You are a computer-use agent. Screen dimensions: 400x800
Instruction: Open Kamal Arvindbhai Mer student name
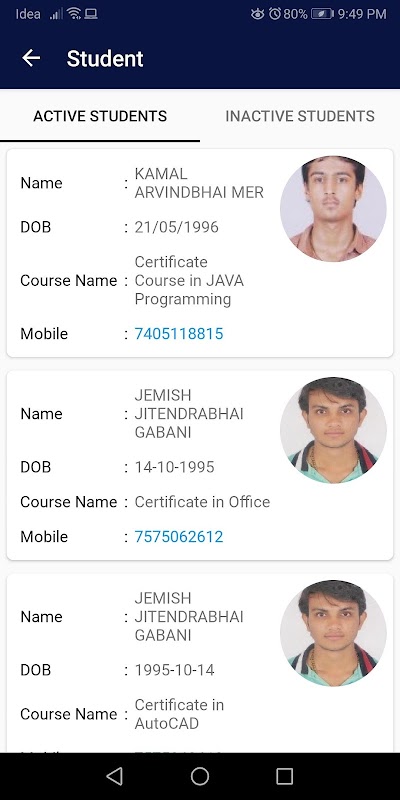(x=199, y=183)
